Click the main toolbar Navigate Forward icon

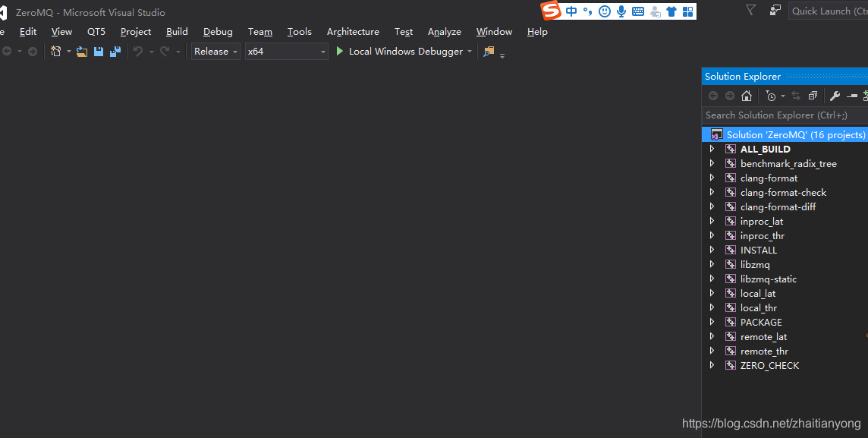click(33, 52)
